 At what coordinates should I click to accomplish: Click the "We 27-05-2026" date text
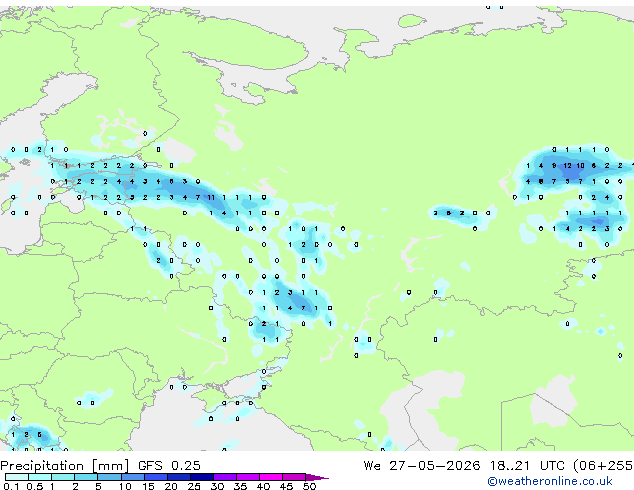tap(422, 466)
